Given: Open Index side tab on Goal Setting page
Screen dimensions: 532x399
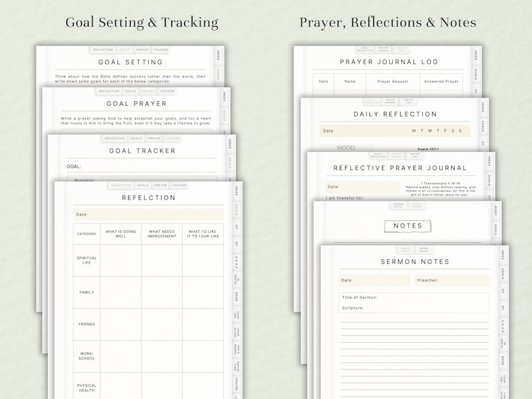Looking at the screenshot, I should (x=218, y=55).
